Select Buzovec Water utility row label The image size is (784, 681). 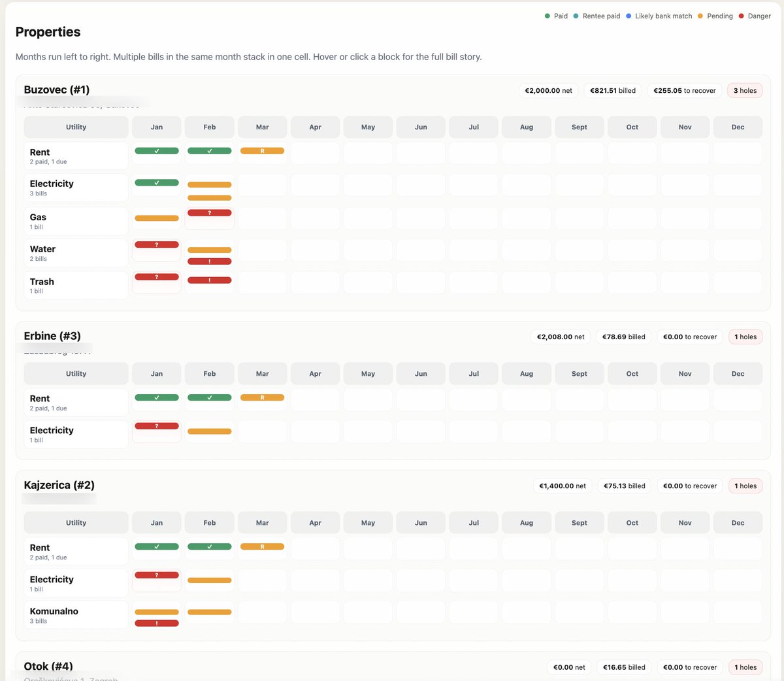42,249
